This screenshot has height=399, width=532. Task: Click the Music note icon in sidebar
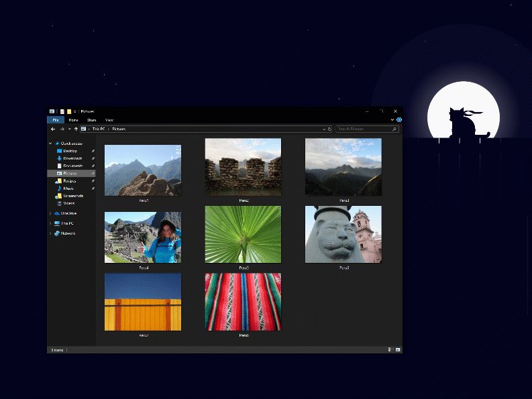60,188
